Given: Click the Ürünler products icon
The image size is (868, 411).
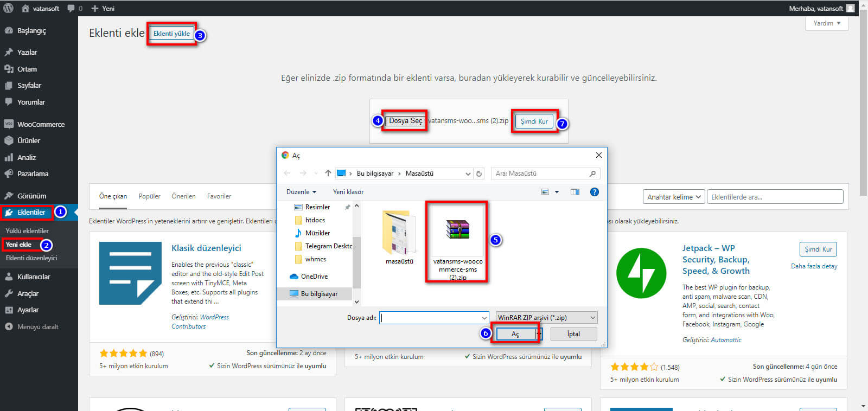Looking at the screenshot, I should (x=9, y=140).
